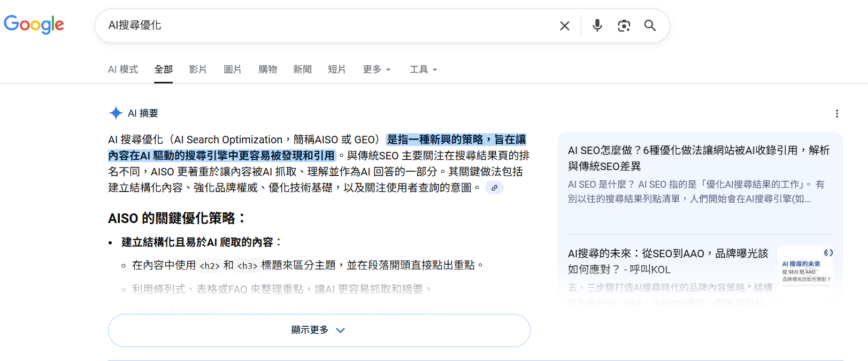Screen dimensions: 868x361
Task: Expand AI summary with 顯示更多
Action: pyautogui.click(x=319, y=330)
